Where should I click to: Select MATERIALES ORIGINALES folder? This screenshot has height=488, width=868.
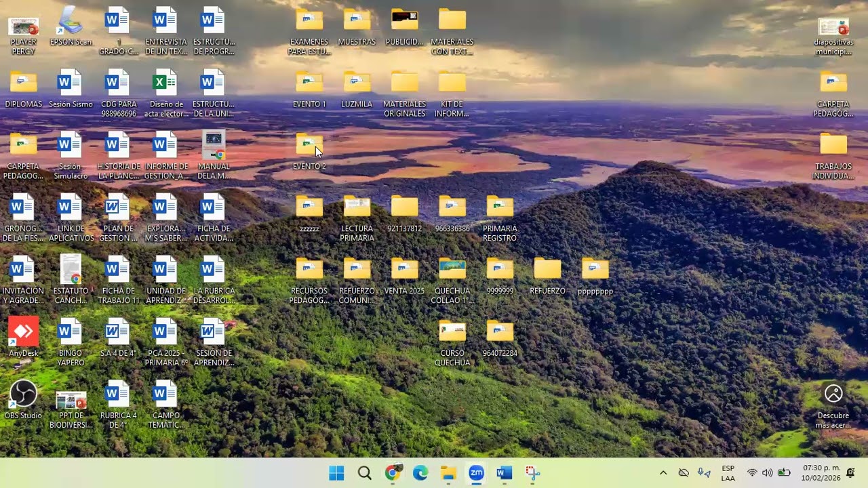(404, 95)
